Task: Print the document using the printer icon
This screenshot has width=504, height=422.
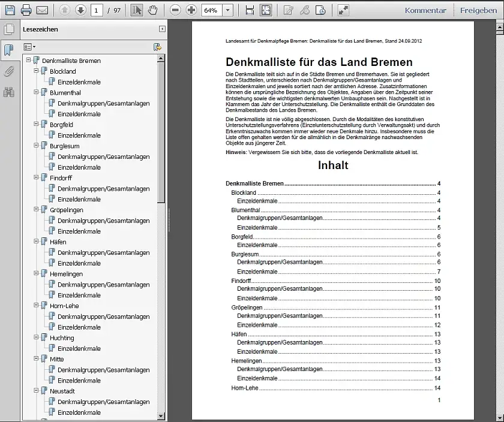Action: click(x=26, y=10)
